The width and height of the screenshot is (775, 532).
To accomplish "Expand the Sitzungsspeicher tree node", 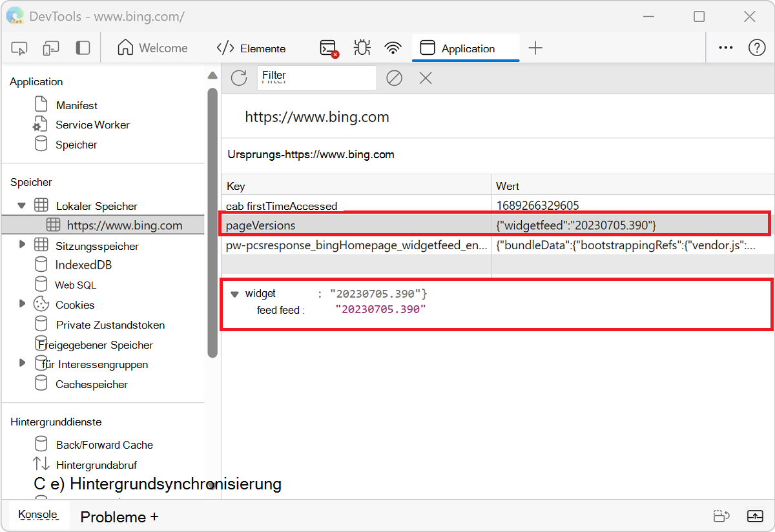I will [x=22, y=245].
